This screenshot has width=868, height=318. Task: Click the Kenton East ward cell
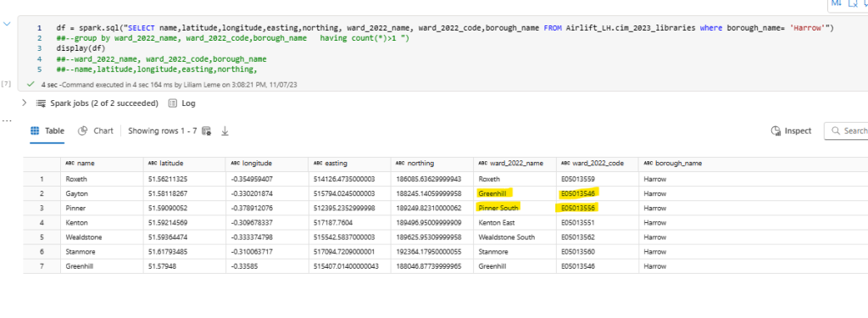[515, 223]
